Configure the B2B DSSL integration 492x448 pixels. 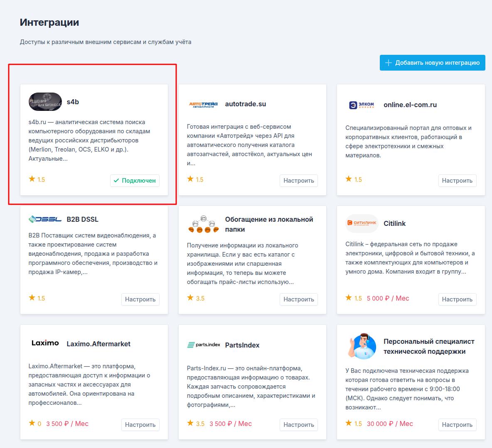pyautogui.click(x=140, y=299)
